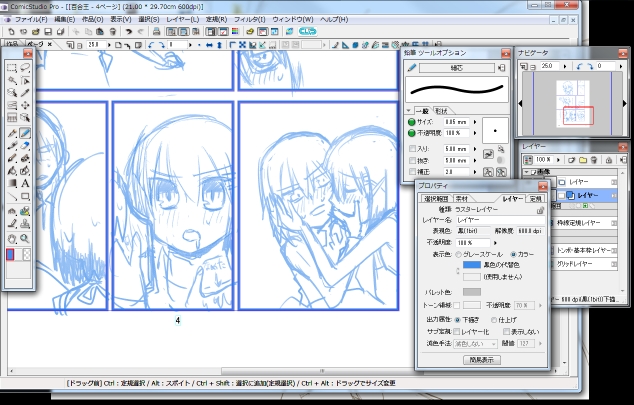634x405 pixels.
Task: Collapse the 画像 layer group
Action: coord(526,172)
